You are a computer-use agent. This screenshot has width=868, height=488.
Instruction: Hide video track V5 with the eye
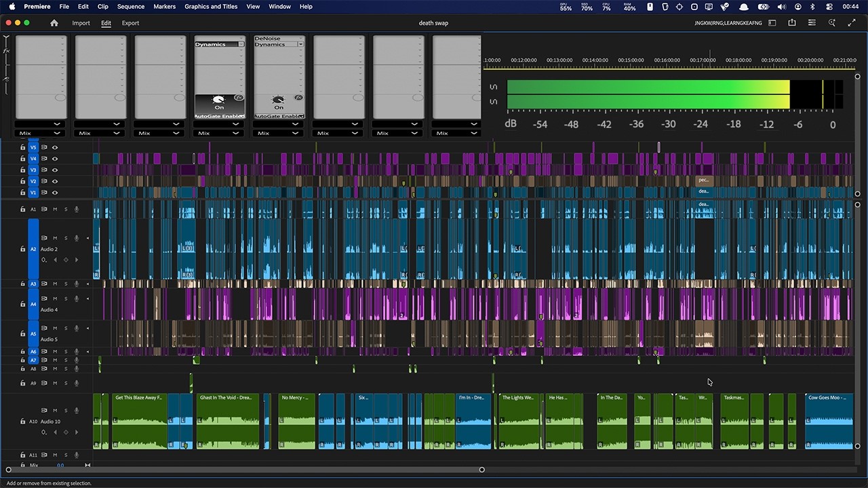tap(55, 147)
